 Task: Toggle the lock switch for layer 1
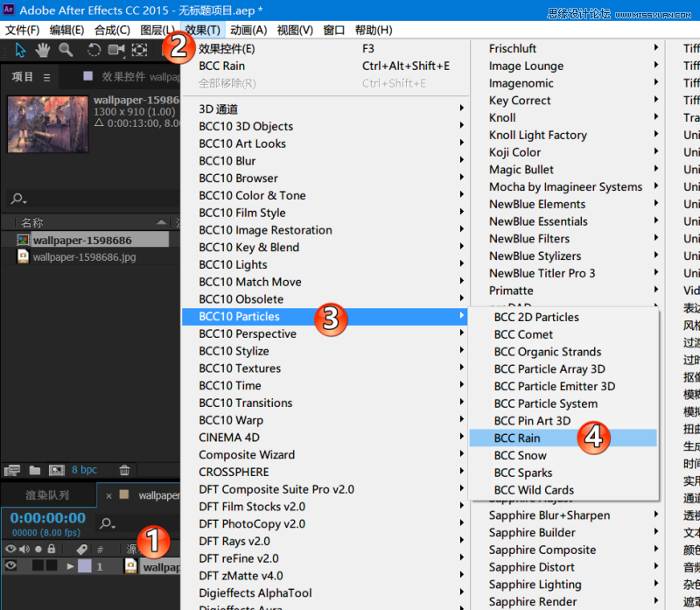point(52,566)
